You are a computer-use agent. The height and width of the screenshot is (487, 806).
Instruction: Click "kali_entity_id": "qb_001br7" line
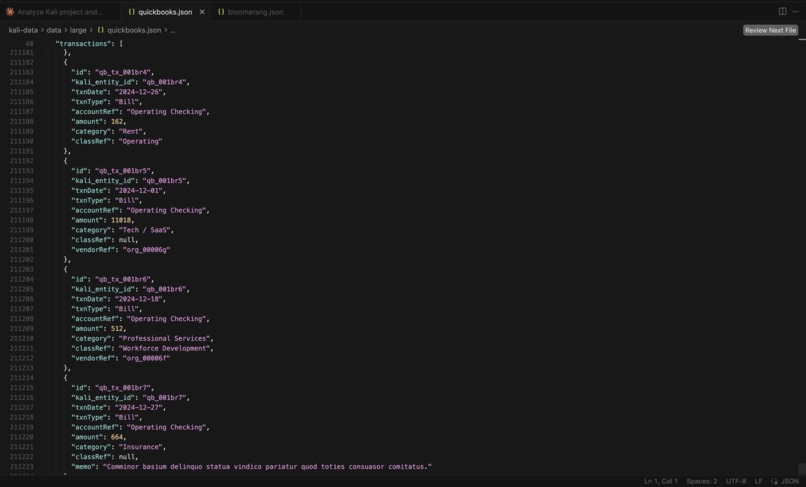click(130, 398)
